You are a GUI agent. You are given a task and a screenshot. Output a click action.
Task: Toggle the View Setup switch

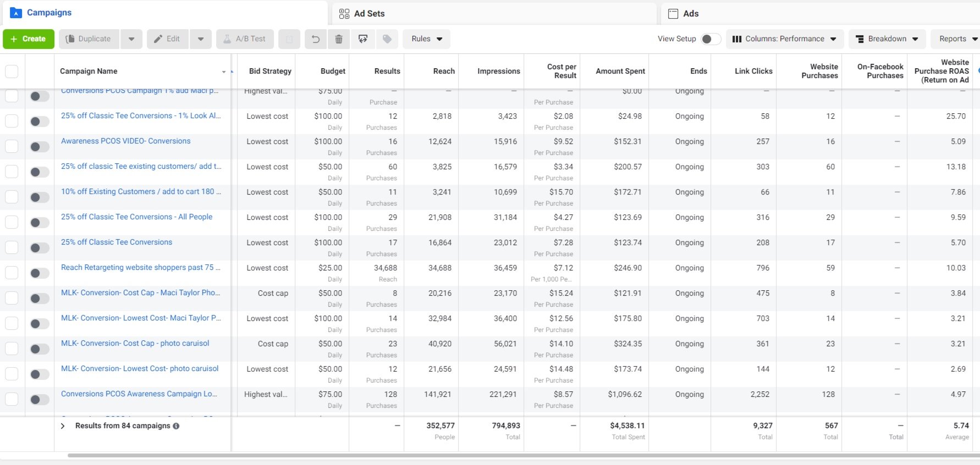711,39
